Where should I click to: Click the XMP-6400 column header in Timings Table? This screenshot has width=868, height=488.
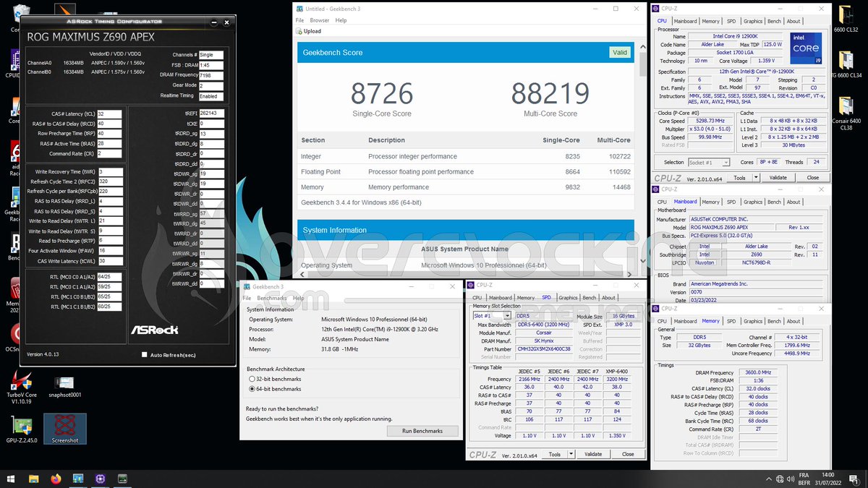coord(617,371)
